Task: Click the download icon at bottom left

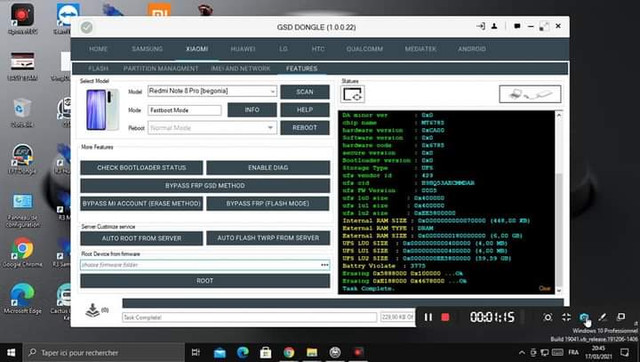Action: (93, 311)
